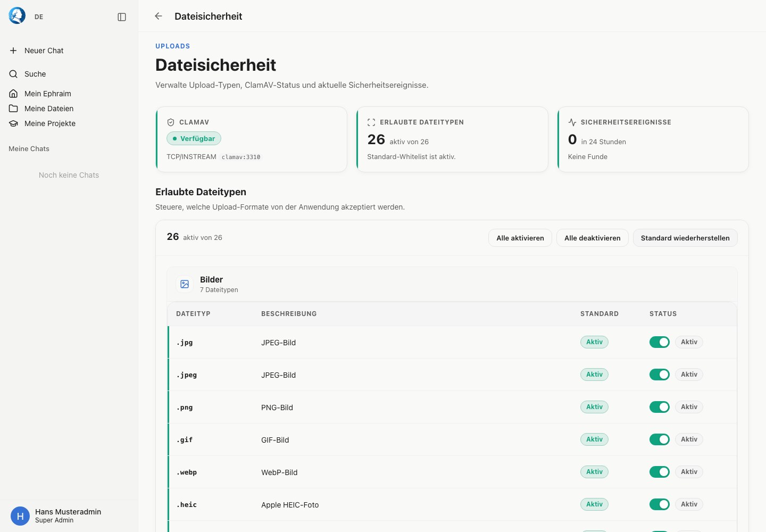Image resolution: width=766 pixels, height=532 pixels.
Task: Click the gray Aktiv status label for .png
Action: (x=689, y=407)
